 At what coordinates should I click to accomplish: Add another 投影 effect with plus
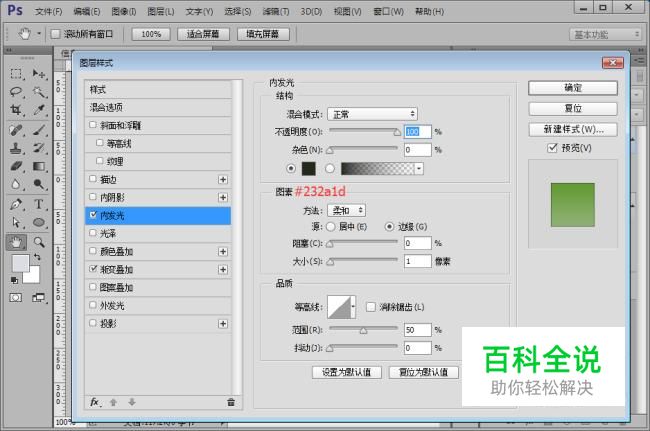223,324
